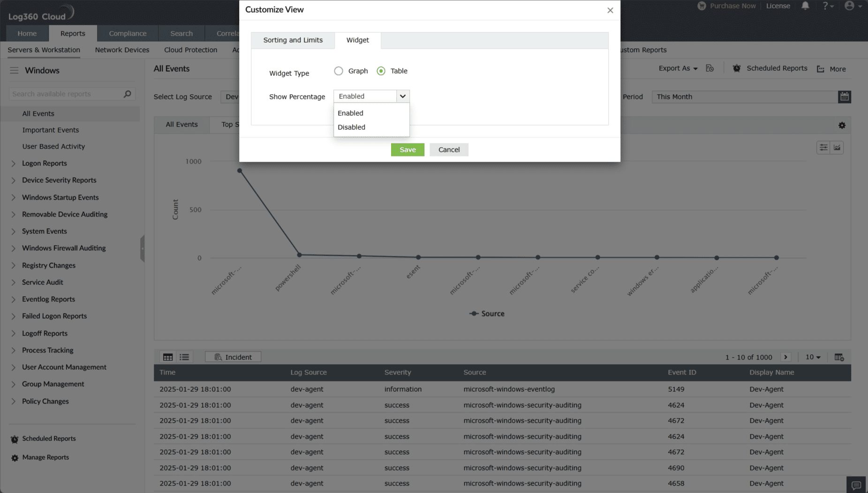Switch to Sorting and Limits tab
The width and height of the screenshot is (868, 493).
pos(293,40)
